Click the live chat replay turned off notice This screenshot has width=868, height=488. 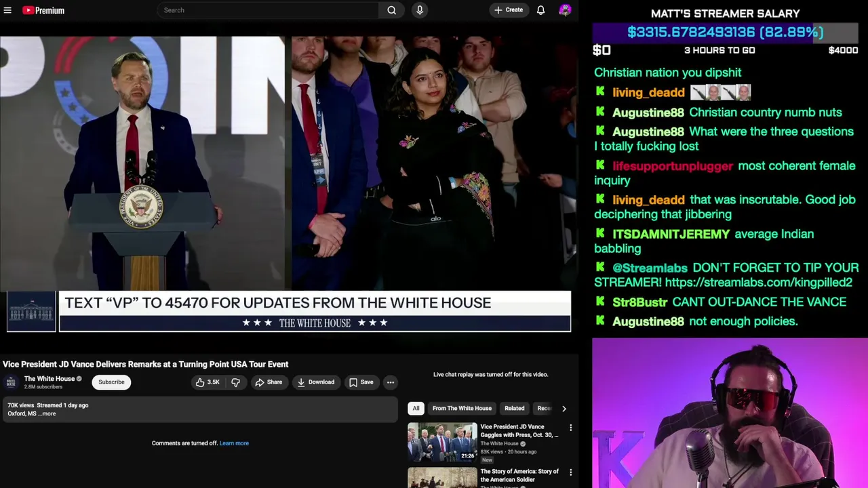coord(490,374)
